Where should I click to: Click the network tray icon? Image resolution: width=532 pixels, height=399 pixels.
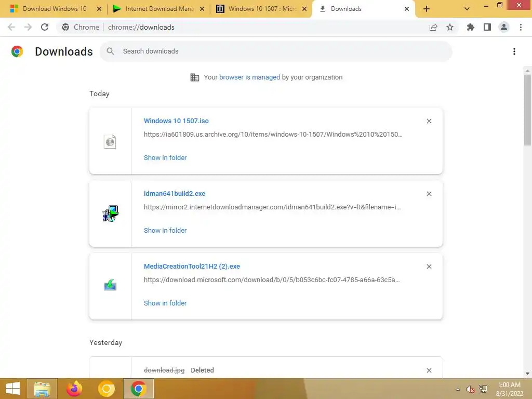point(483,389)
